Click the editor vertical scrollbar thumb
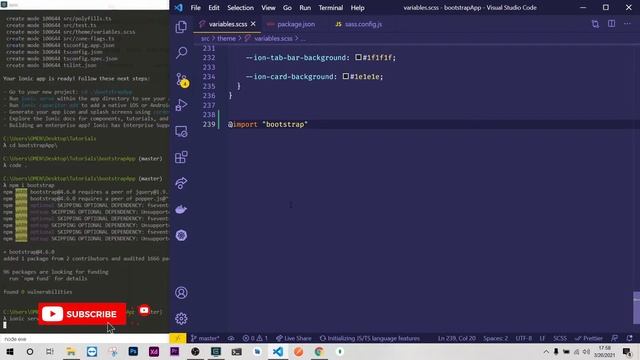This screenshot has width=640, height=360. pos(636,307)
